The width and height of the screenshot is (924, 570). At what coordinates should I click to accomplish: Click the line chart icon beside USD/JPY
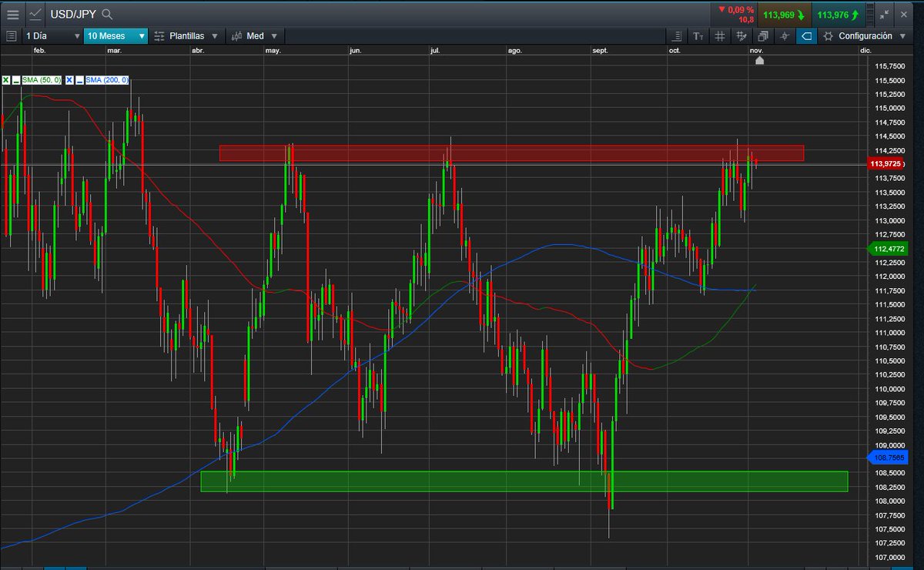pyautogui.click(x=35, y=14)
